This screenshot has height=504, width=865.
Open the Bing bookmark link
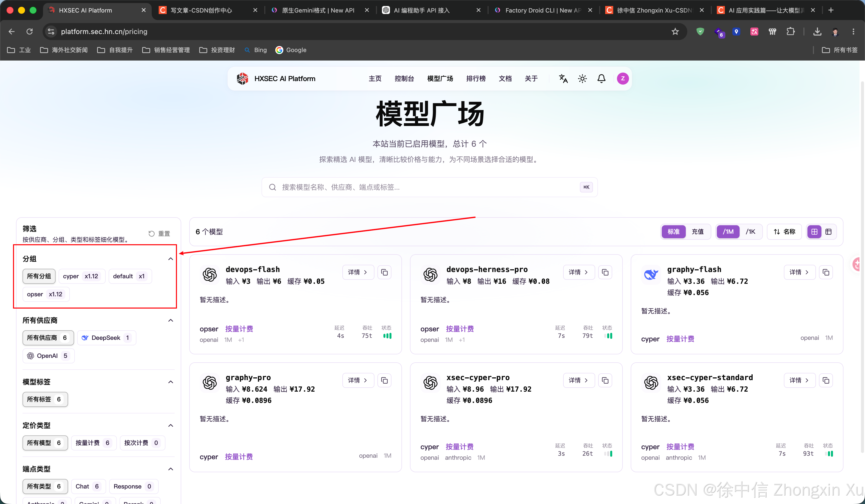pyautogui.click(x=256, y=50)
